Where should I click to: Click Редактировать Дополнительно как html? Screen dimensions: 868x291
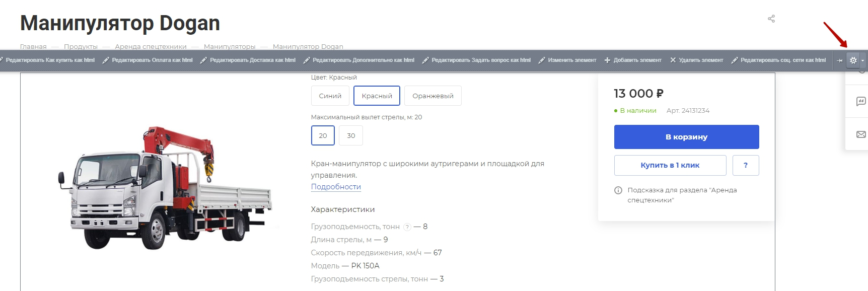tap(358, 60)
